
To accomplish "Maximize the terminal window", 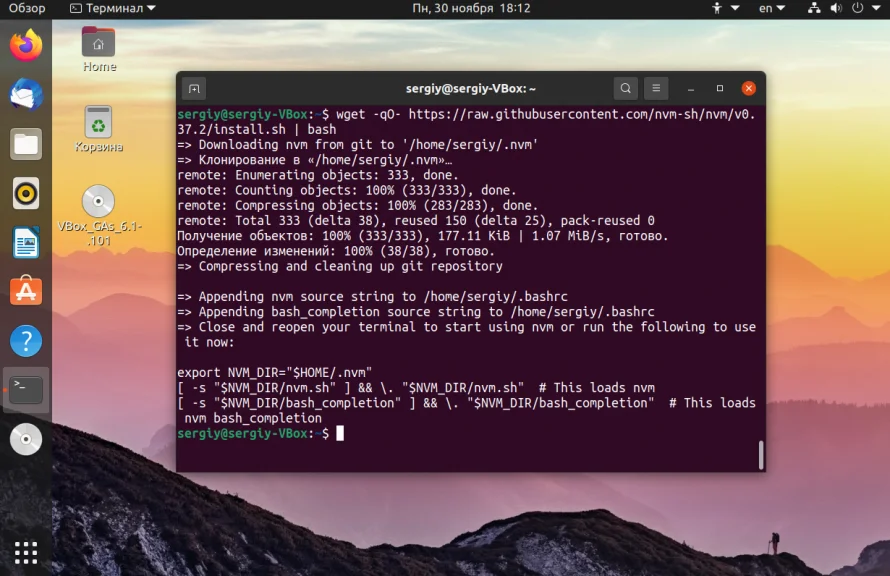I will point(720,89).
